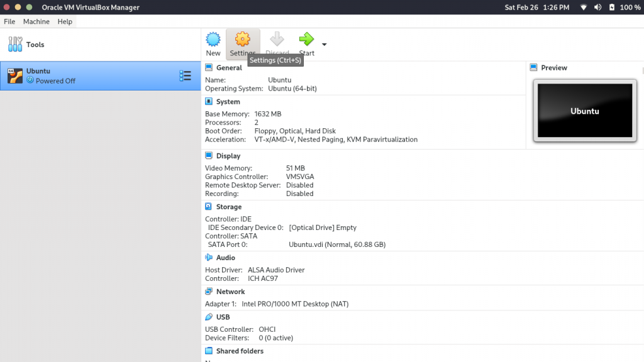Click the Storage section icon
Screen dimensions: 644x362
tap(208, 206)
